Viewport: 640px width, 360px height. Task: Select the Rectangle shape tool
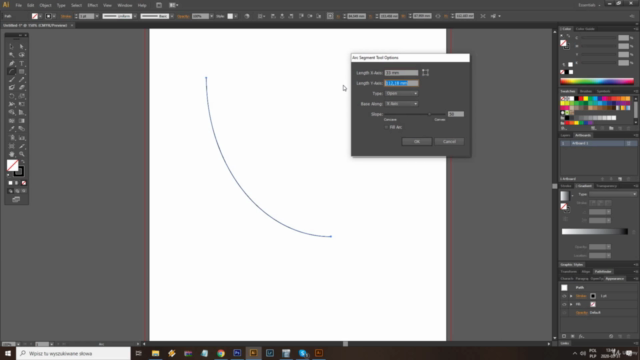22,71
